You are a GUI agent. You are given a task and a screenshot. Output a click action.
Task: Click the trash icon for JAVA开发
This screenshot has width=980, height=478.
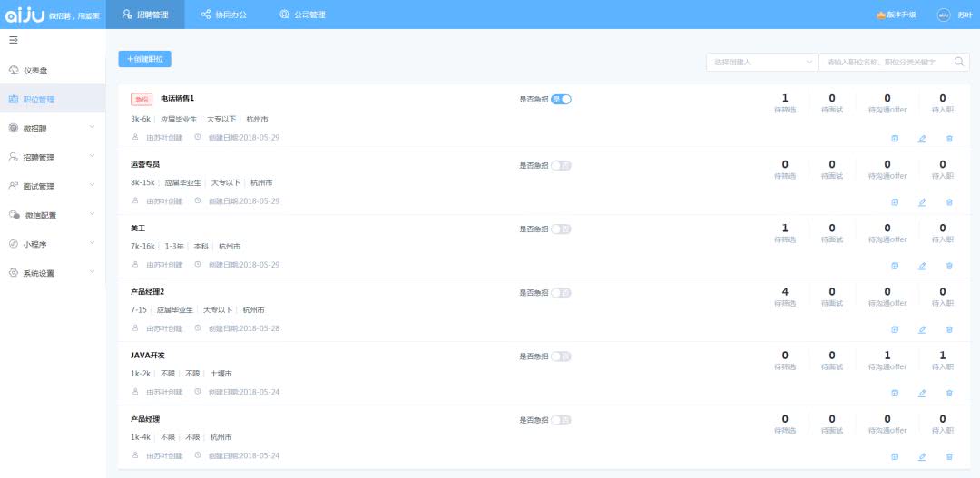(949, 393)
